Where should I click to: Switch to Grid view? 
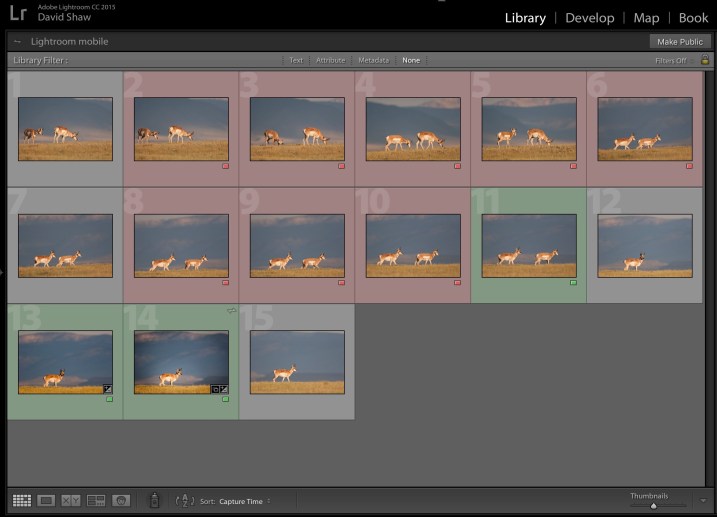click(x=21, y=500)
